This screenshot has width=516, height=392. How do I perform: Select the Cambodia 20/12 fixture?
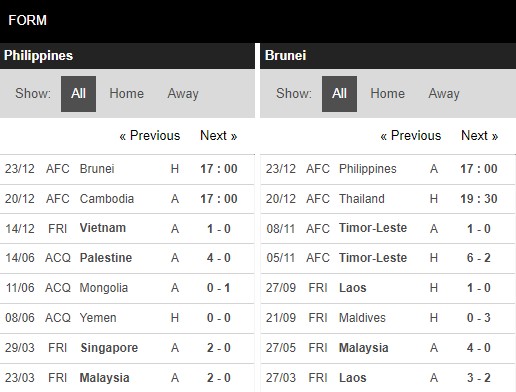click(x=127, y=199)
